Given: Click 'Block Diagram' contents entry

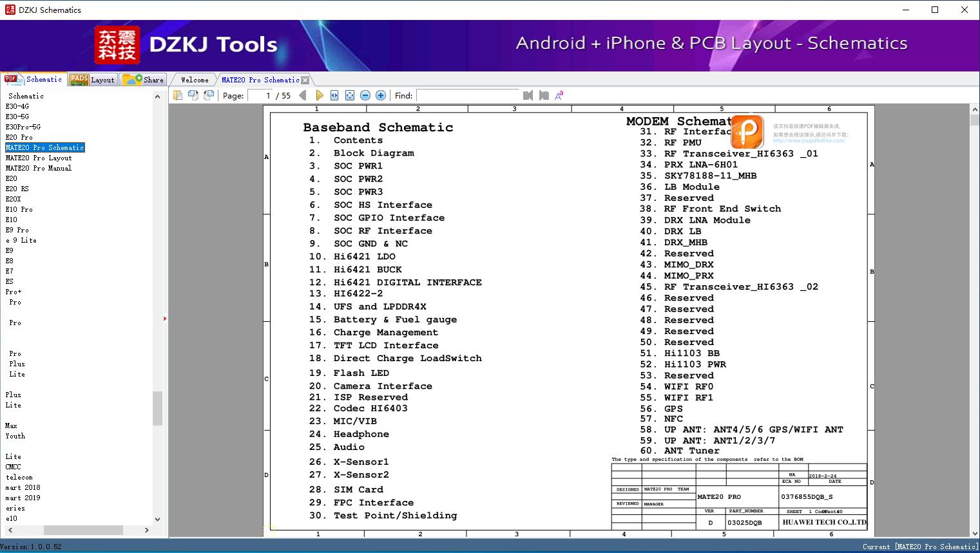Looking at the screenshot, I should coord(374,153).
